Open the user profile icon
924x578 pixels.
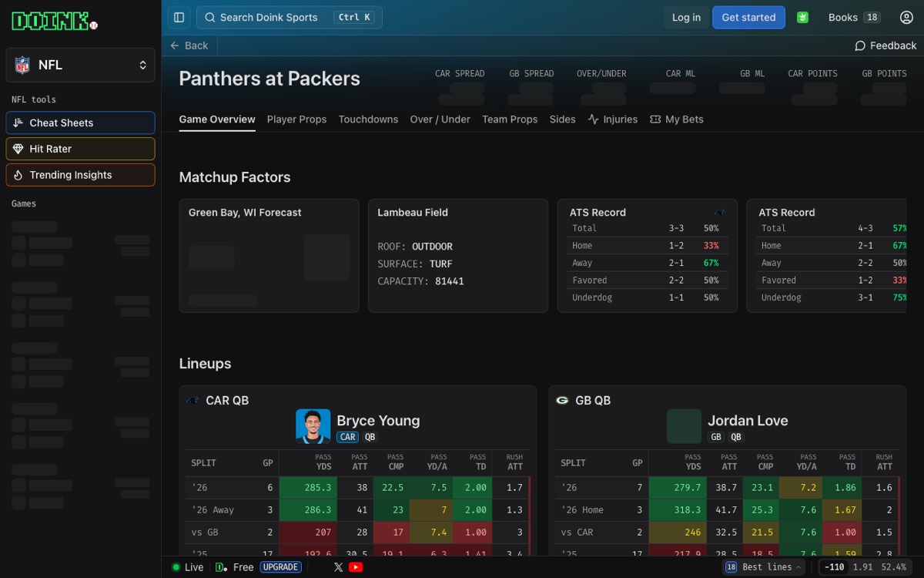coord(906,17)
